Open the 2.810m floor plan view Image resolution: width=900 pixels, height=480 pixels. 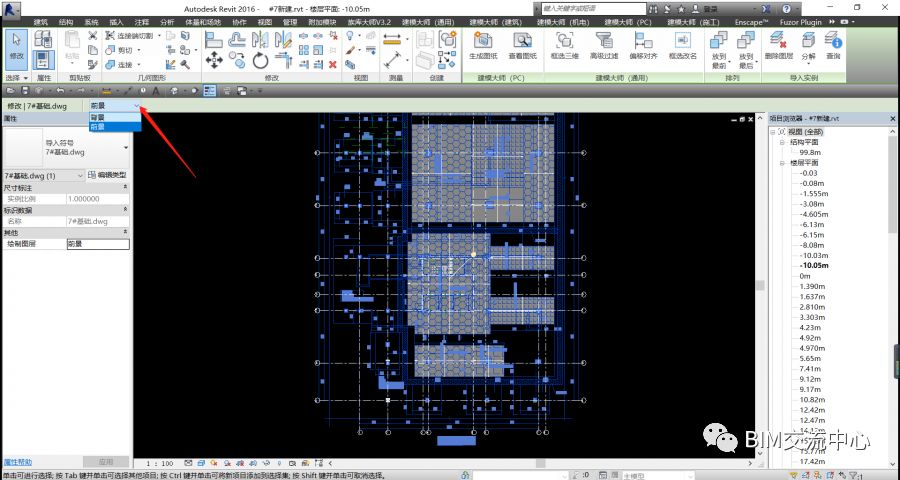pyautogui.click(x=812, y=307)
